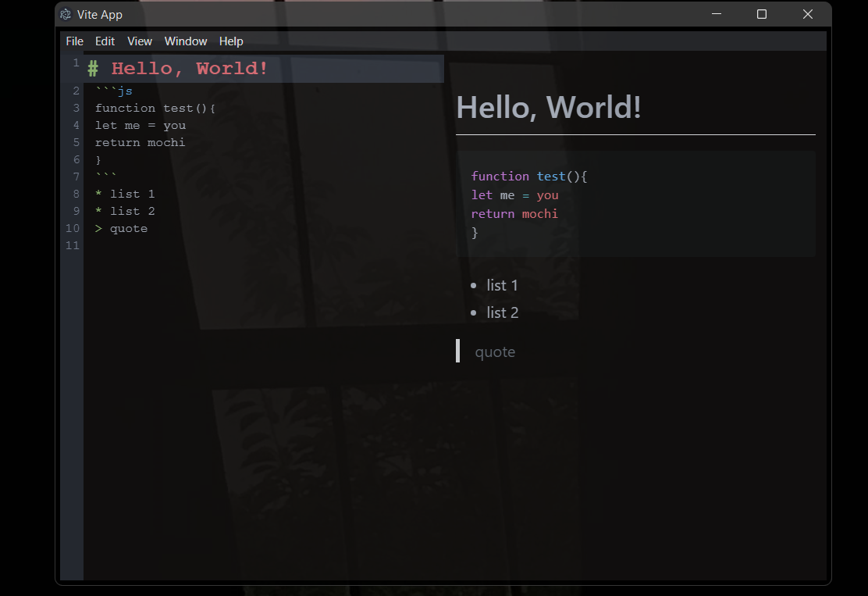The height and width of the screenshot is (596, 868).
Task: Open the View menu
Action: click(140, 41)
